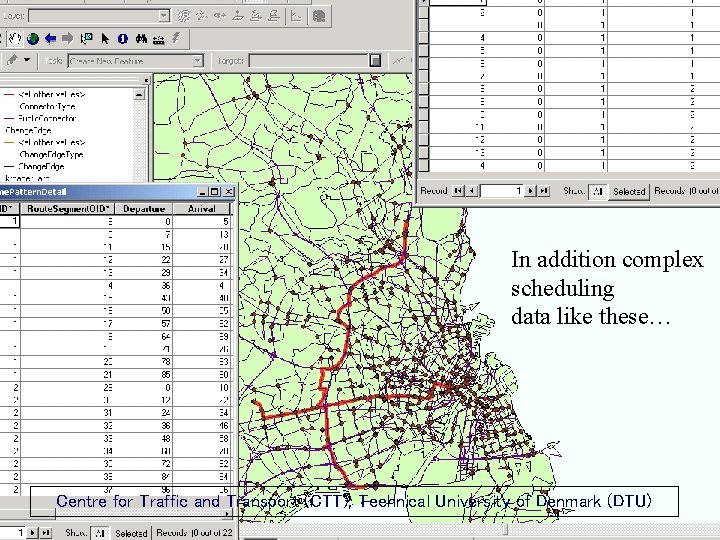The height and width of the screenshot is (540, 720).
Task: Choose the Select Elements black arrow tool
Action: [105, 39]
